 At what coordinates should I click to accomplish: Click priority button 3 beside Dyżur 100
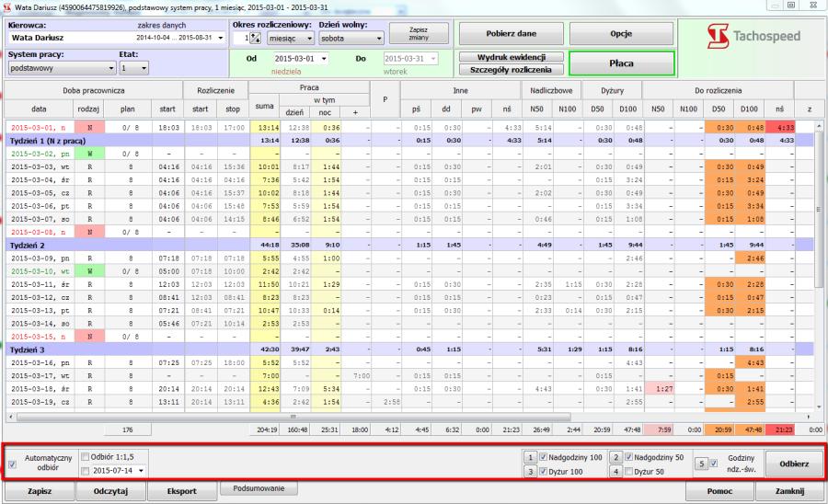click(530, 471)
